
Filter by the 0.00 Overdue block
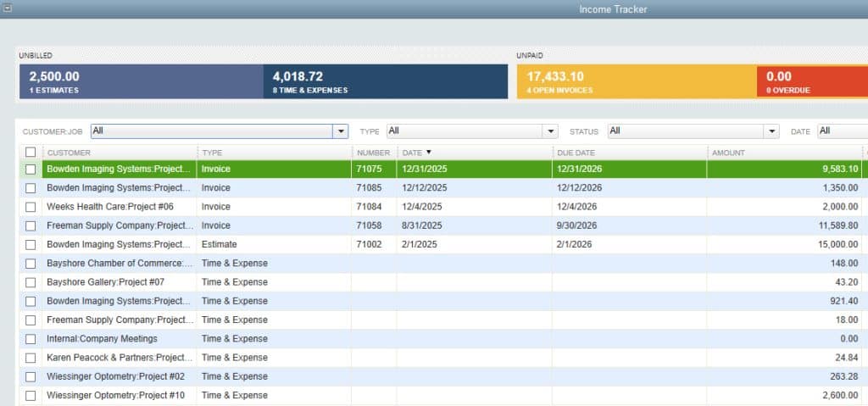[x=812, y=81]
